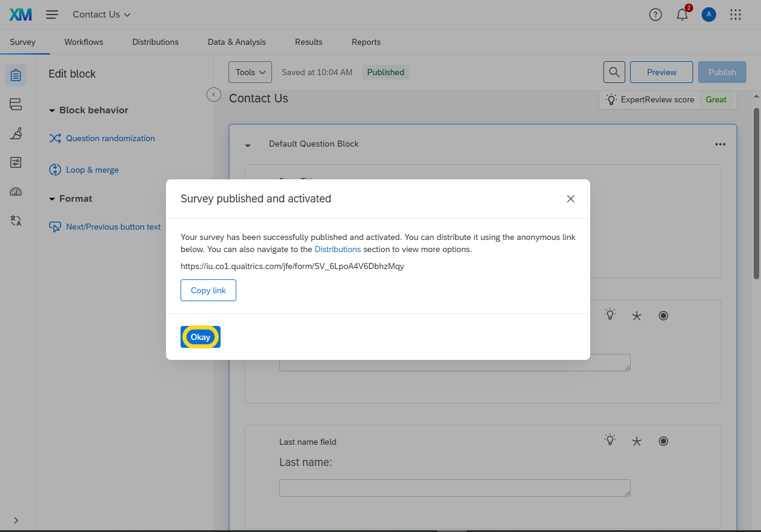The height and width of the screenshot is (532, 761).
Task: Open the Contact Us project dropdown
Action: click(x=101, y=15)
